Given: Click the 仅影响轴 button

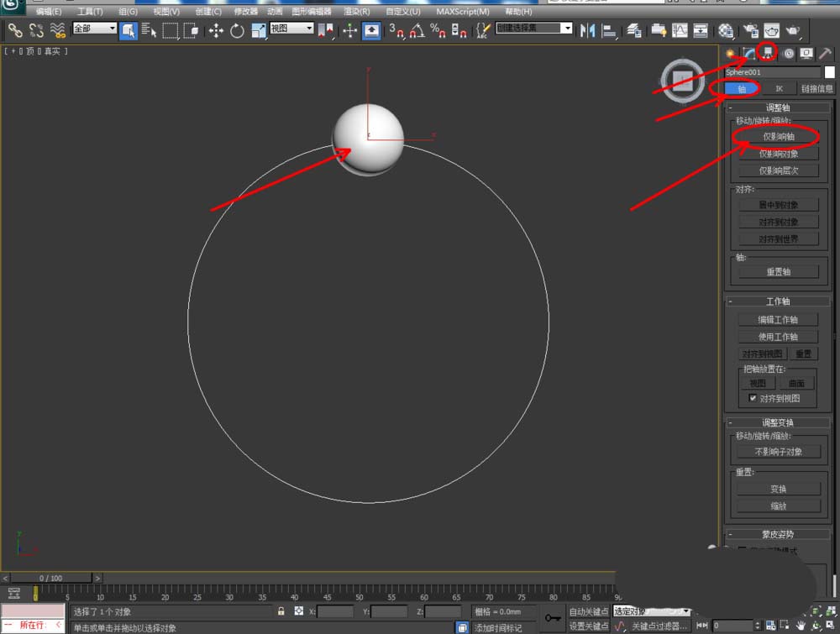Looking at the screenshot, I should point(778,136).
